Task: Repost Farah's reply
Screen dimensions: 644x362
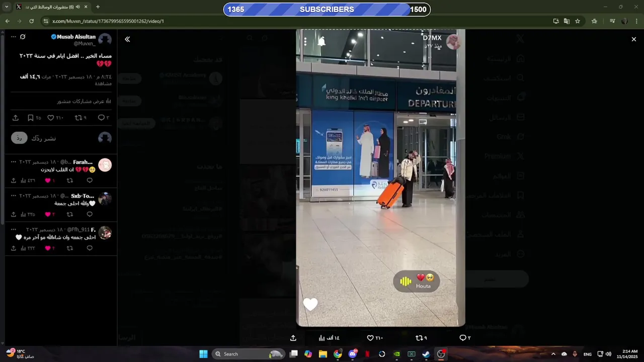Action: point(70,180)
